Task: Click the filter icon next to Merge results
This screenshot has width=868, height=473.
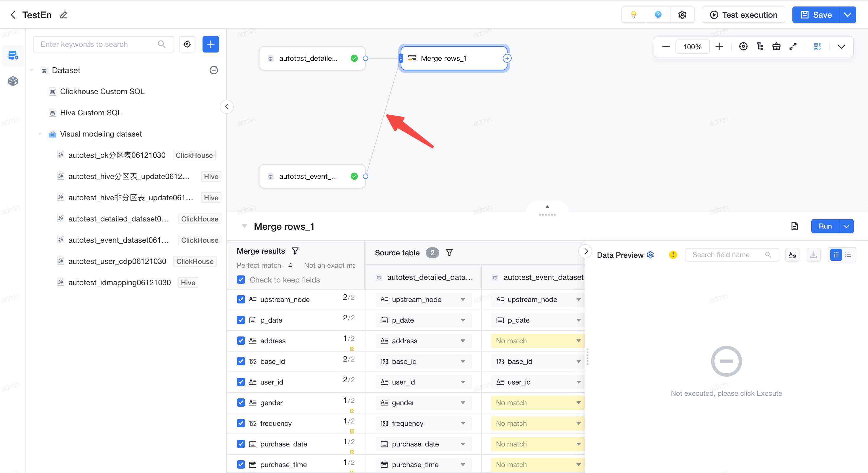Action: 295,251
